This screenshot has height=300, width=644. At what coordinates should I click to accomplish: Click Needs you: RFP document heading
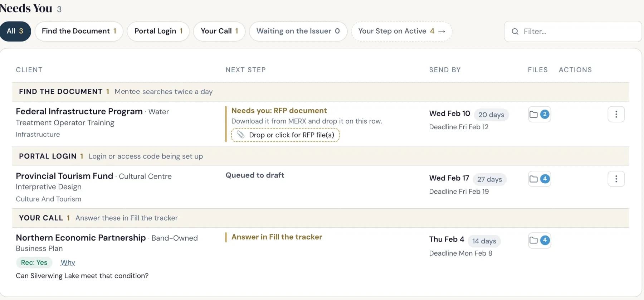[x=279, y=111]
